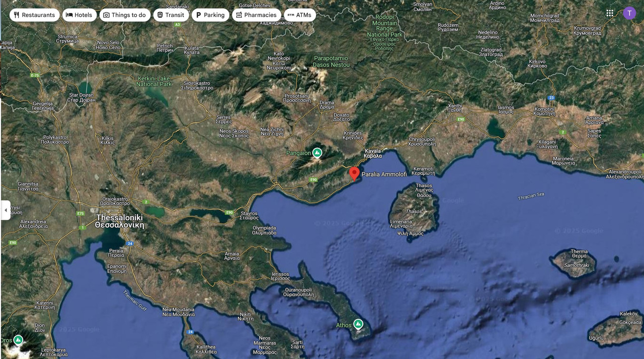This screenshot has width=644, height=359.
Task: Click the Ouranoupoli town label
Action: point(299,292)
